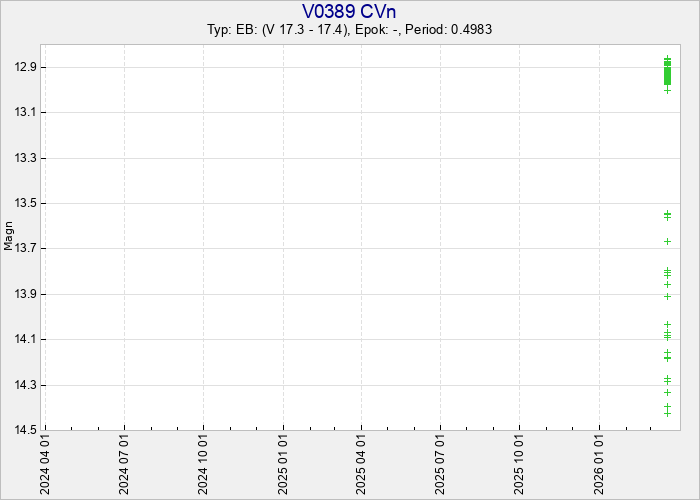
Task: Click the 12.9 magnitude tick label
Action: [x=24, y=67]
